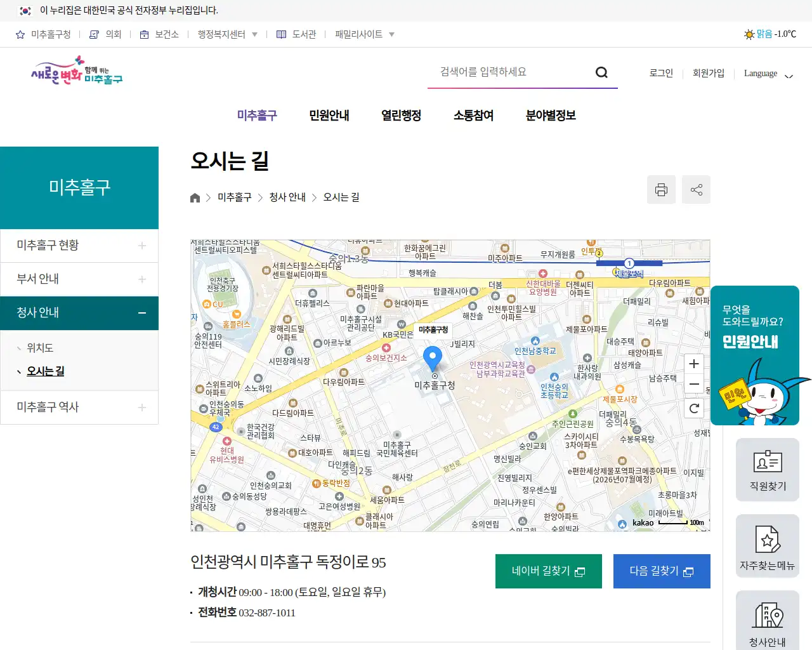
Task: Click the blue location pin marker
Action: 433,359
